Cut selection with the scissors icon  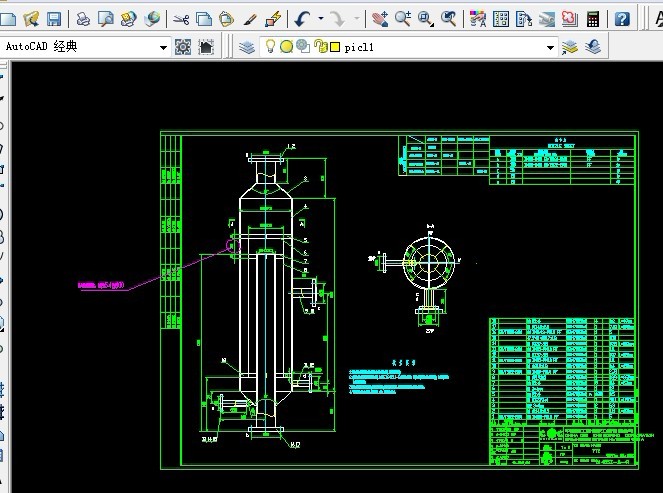[x=181, y=19]
